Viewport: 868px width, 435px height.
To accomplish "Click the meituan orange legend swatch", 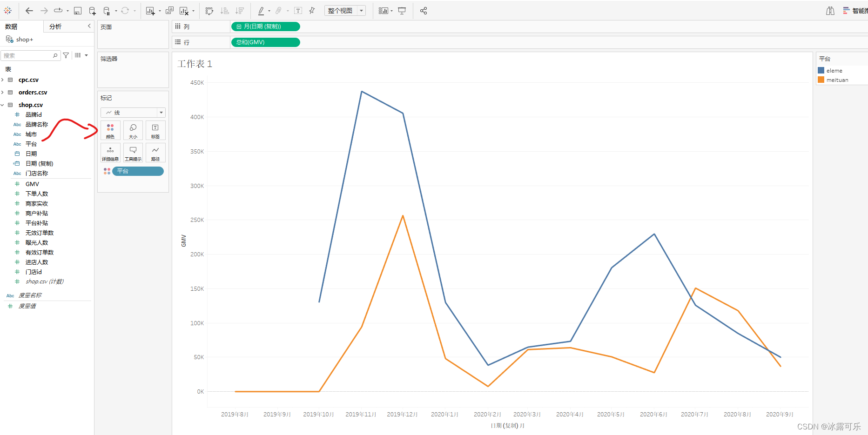I will [x=821, y=80].
